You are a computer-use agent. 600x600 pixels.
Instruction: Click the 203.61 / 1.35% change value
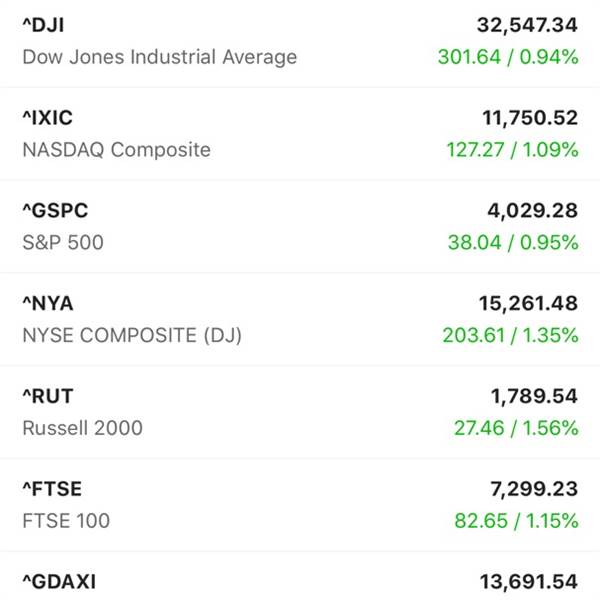[510, 336]
